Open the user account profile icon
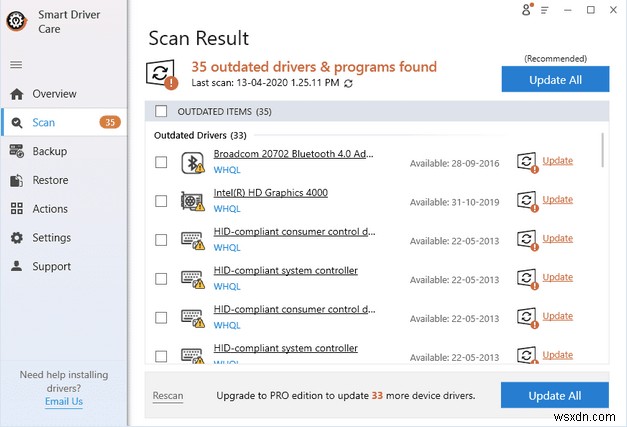The image size is (627, 427). [x=527, y=10]
